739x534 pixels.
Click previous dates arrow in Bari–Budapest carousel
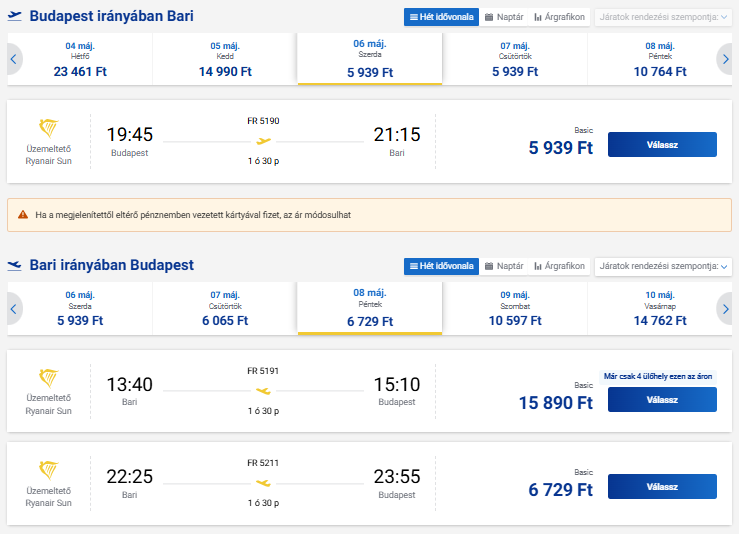click(x=14, y=309)
